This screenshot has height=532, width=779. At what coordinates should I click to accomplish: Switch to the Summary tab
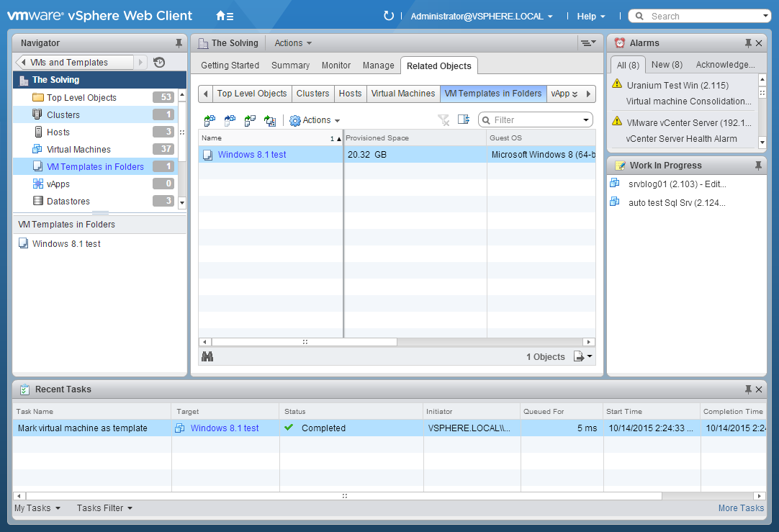[290, 65]
